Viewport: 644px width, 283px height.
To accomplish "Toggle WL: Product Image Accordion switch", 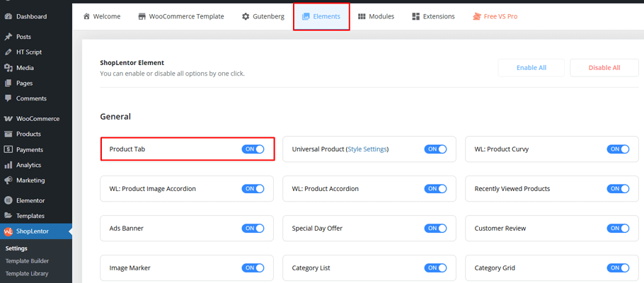I will click(253, 188).
